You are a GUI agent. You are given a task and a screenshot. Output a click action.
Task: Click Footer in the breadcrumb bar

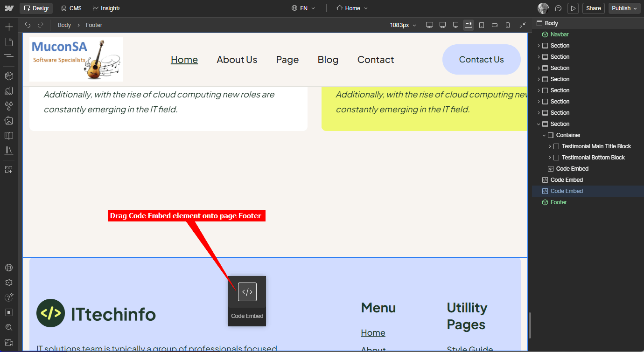point(94,25)
